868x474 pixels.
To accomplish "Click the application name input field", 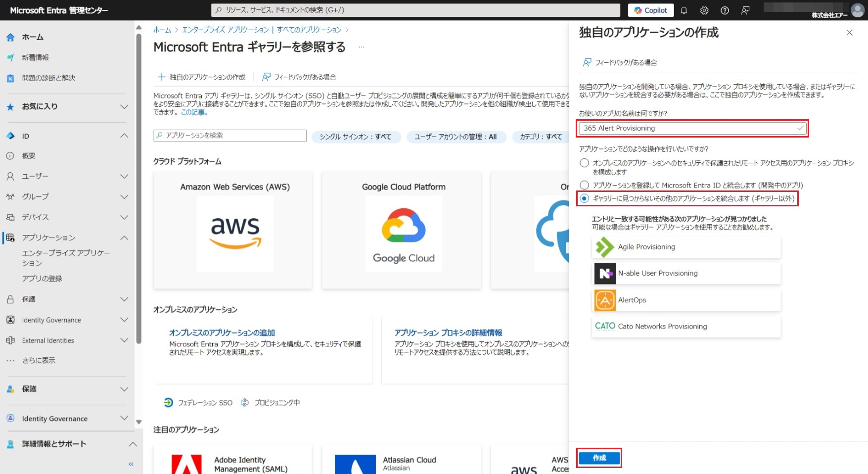I will (x=687, y=128).
